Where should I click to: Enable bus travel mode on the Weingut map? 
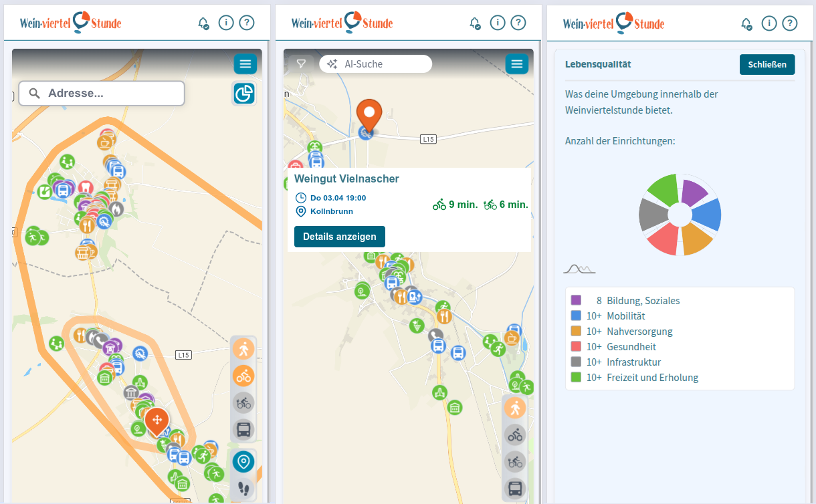pos(515,489)
